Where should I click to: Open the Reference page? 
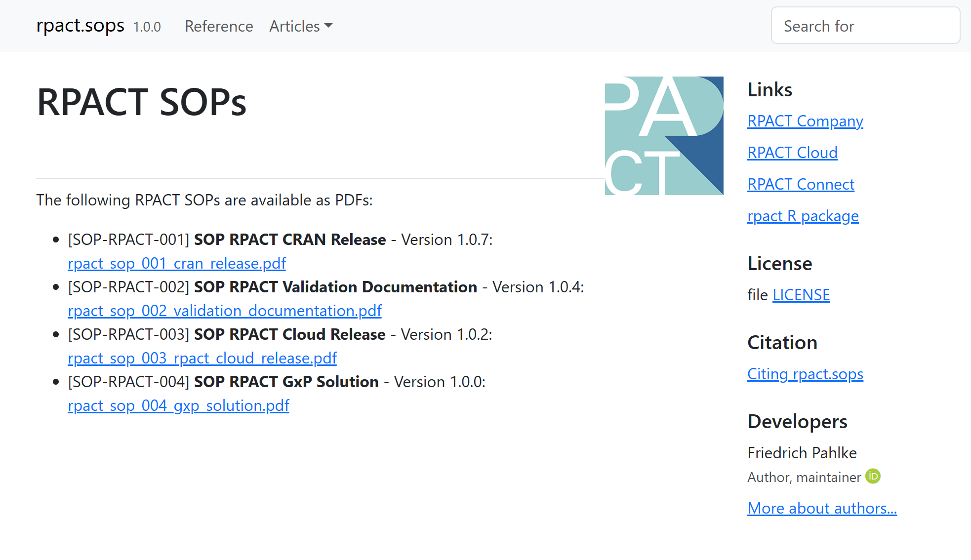tap(219, 26)
